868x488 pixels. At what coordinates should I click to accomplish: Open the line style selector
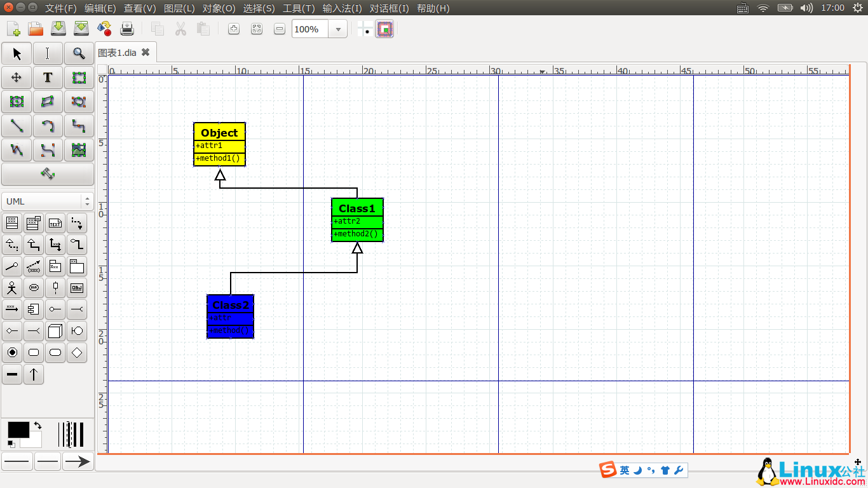(48, 461)
